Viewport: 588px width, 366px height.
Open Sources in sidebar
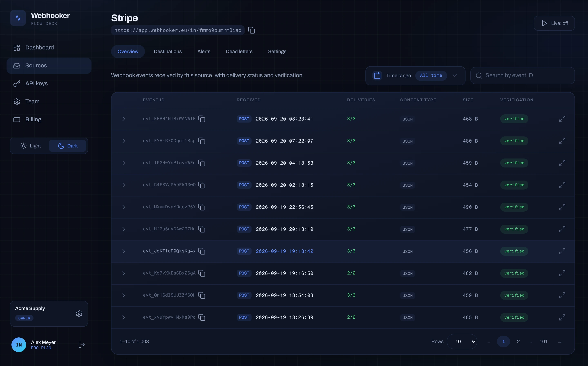49,66
